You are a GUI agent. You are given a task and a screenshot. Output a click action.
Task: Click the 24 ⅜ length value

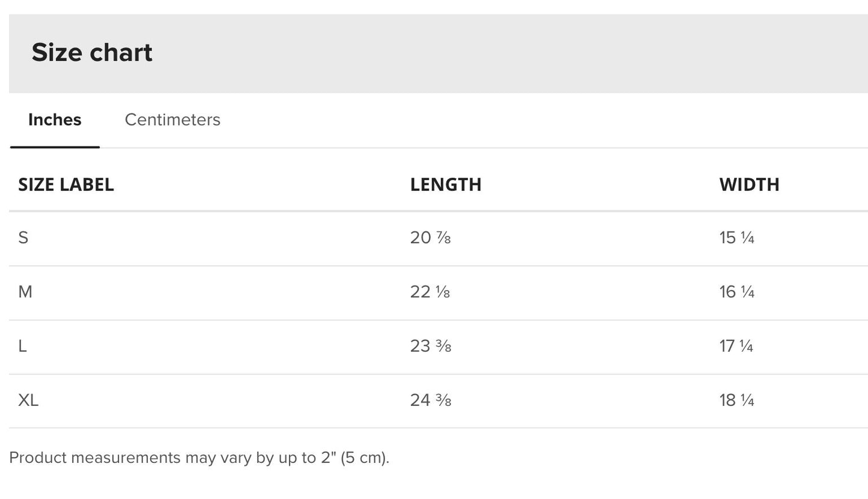tap(430, 400)
